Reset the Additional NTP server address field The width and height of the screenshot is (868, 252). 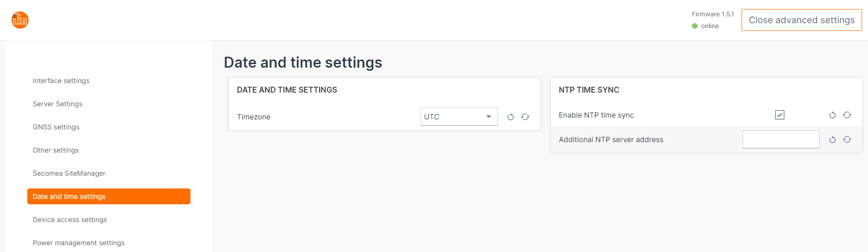click(x=833, y=140)
